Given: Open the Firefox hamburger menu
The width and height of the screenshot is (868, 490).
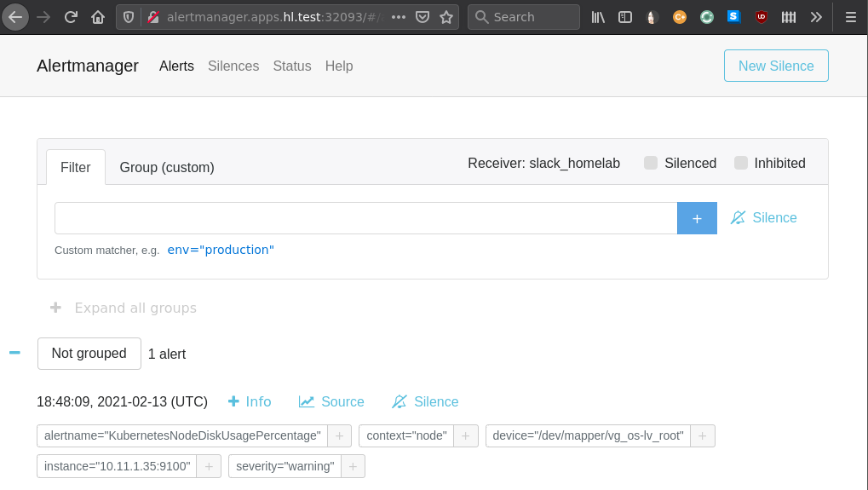Looking at the screenshot, I should (851, 17).
